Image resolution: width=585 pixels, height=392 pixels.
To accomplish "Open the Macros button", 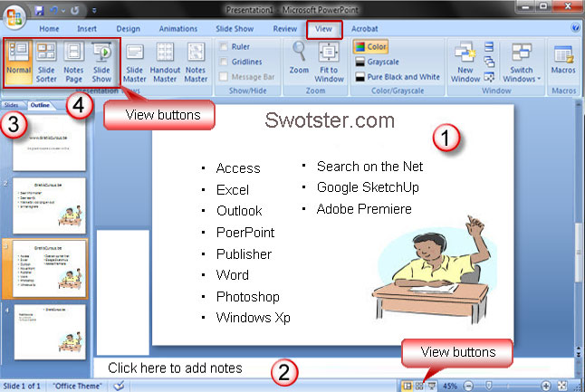I will [563, 60].
